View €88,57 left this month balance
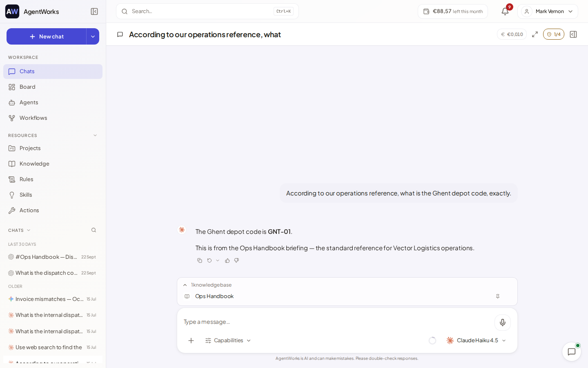This screenshot has height=368, width=588. click(x=453, y=11)
